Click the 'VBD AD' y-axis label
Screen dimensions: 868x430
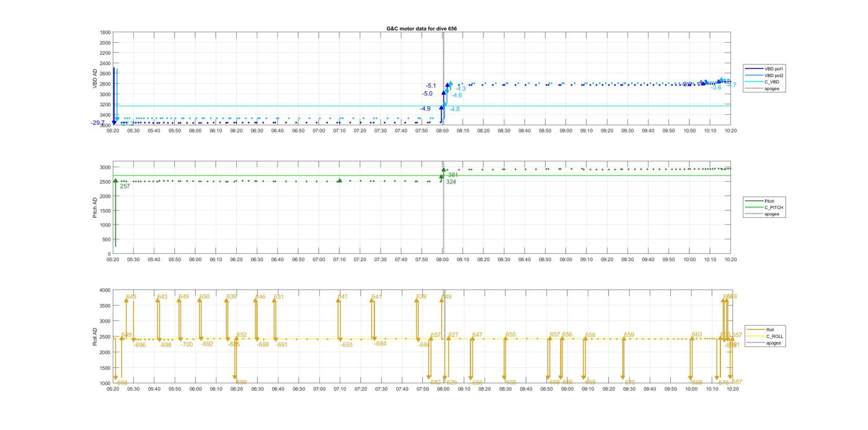click(95, 79)
